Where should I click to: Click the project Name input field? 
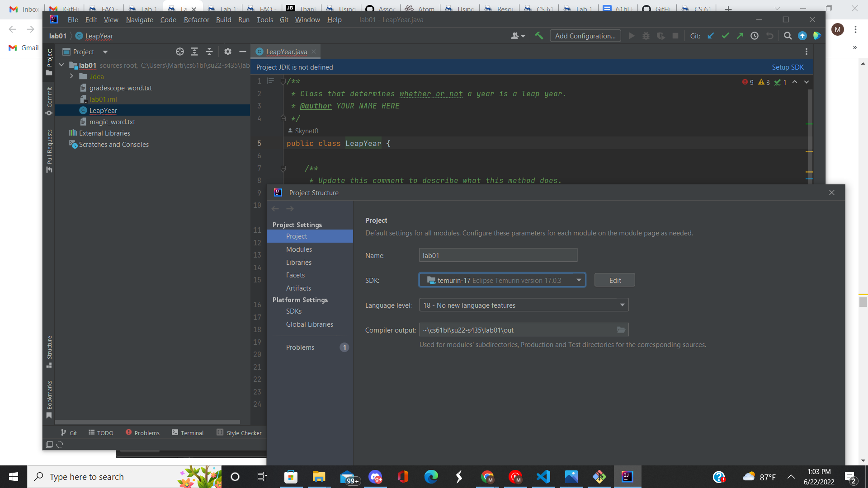coord(498,255)
